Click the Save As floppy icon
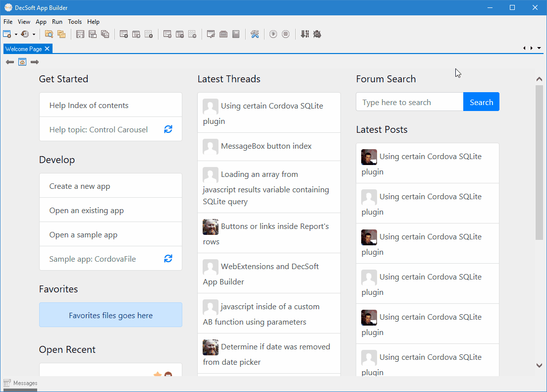547x392 pixels. 93,34
